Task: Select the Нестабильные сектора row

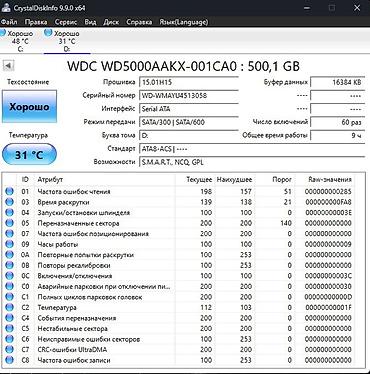Action: pos(178,328)
